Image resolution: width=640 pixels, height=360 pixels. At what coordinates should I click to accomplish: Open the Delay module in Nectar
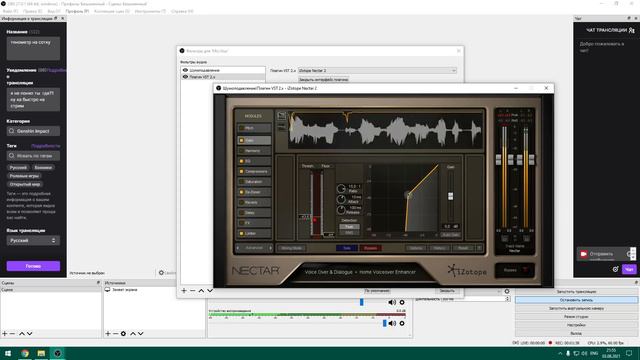point(254,213)
